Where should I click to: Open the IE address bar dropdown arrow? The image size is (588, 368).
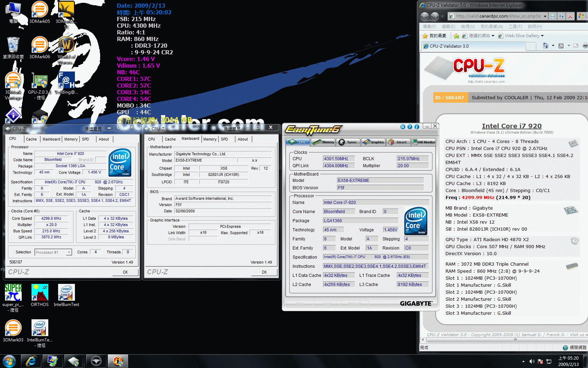point(545,16)
